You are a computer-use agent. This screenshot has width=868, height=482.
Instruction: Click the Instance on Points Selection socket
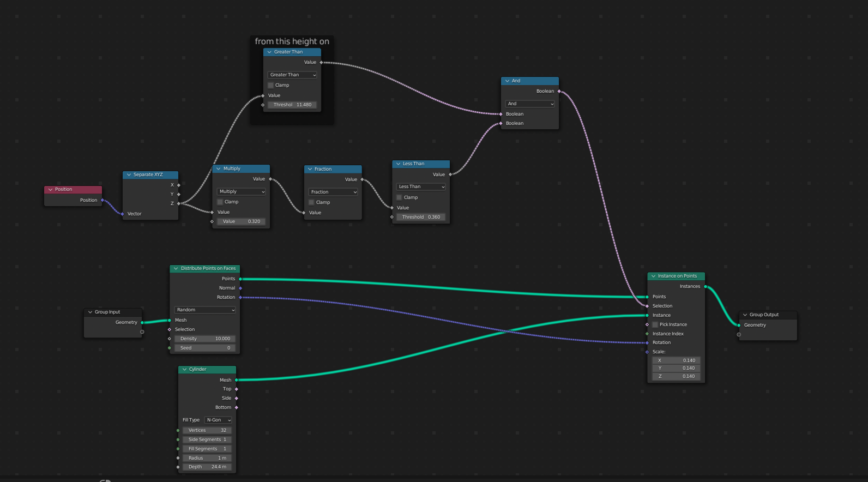click(647, 306)
